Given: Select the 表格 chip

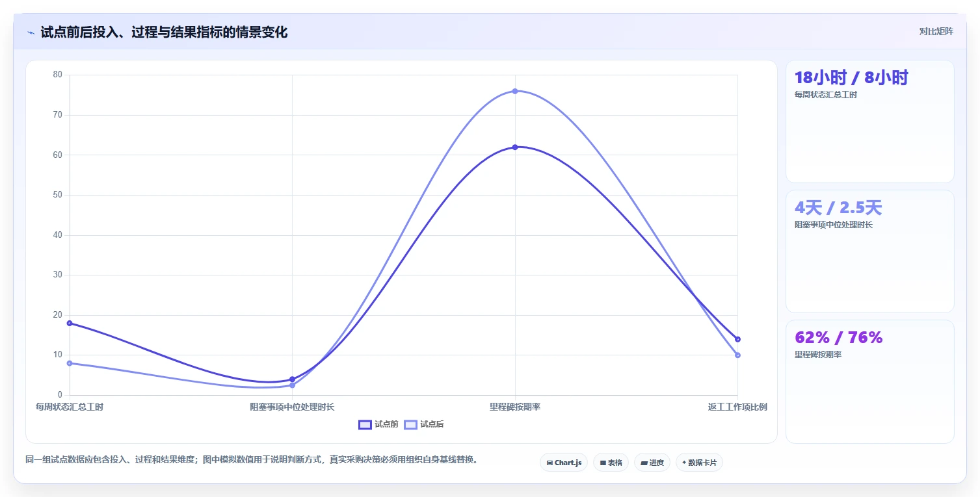Looking at the screenshot, I should tap(611, 463).
